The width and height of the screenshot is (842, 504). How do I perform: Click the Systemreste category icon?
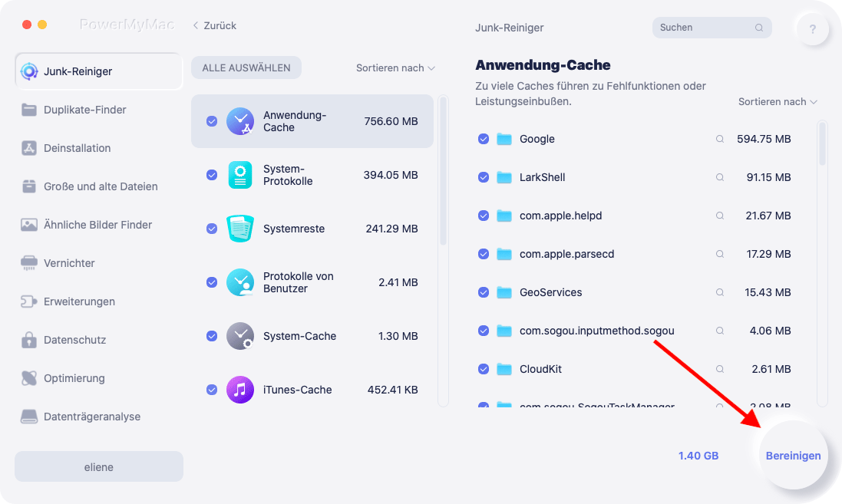[x=240, y=229]
